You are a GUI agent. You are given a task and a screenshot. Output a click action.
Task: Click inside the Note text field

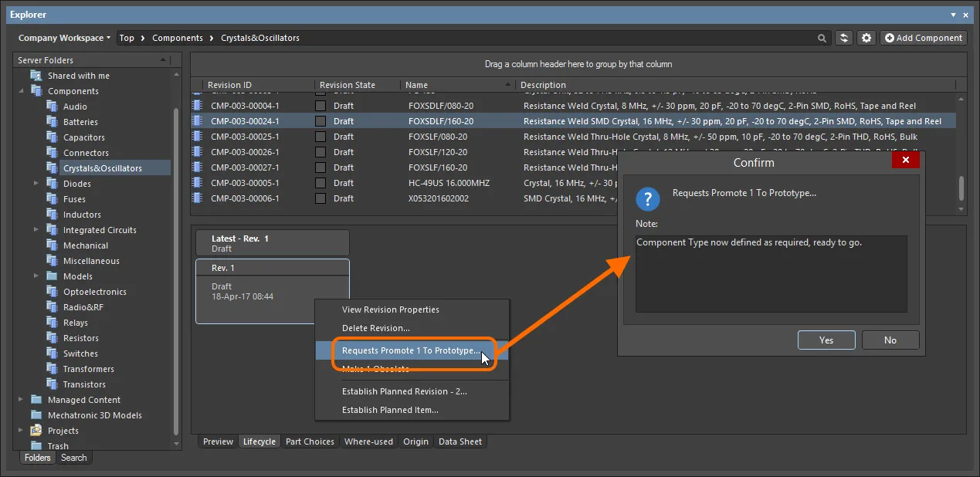(771, 274)
